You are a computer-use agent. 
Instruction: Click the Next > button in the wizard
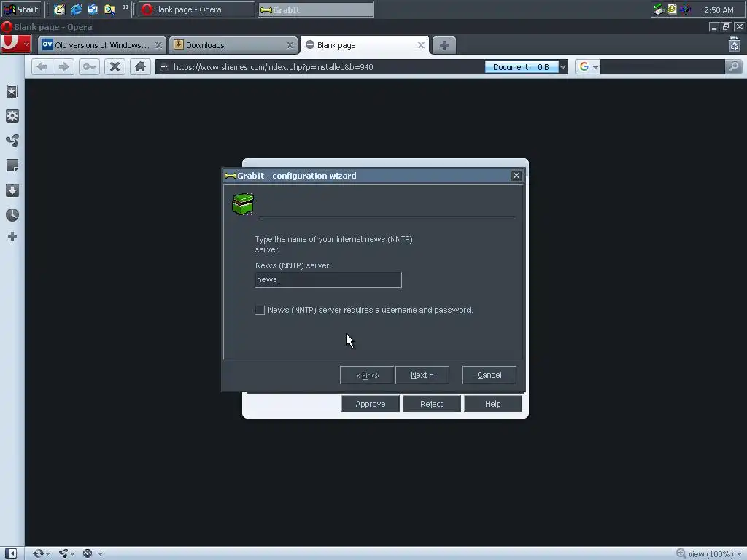pos(422,376)
